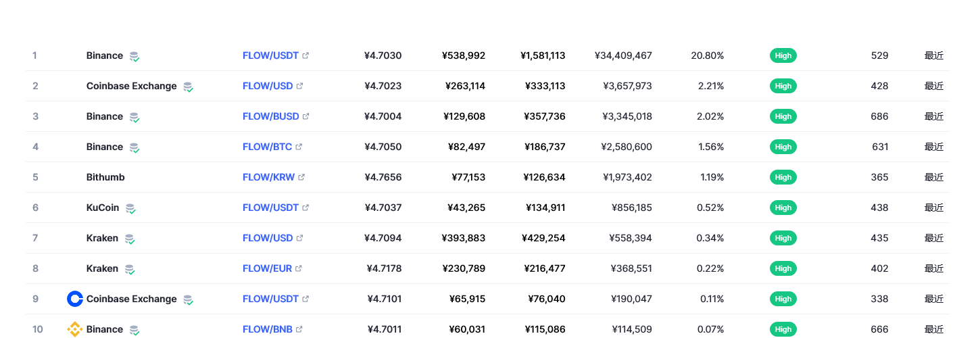This screenshot has width=980, height=338.
Task: Click external link icon beside FLOW/KRW
Action: coord(301,177)
